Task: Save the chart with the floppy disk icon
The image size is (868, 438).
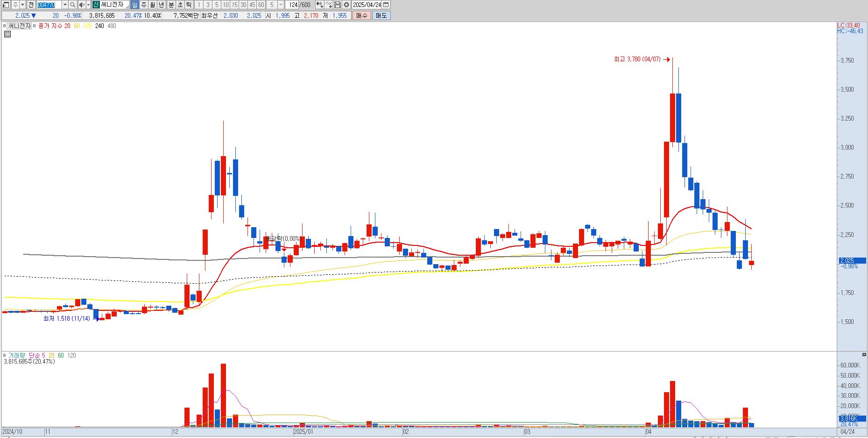Action: [338, 5]
